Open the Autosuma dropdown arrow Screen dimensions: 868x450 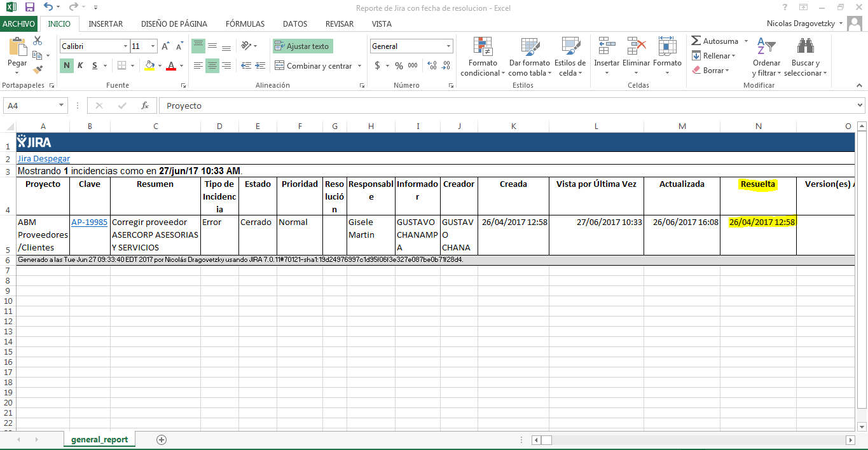(745, 41)
